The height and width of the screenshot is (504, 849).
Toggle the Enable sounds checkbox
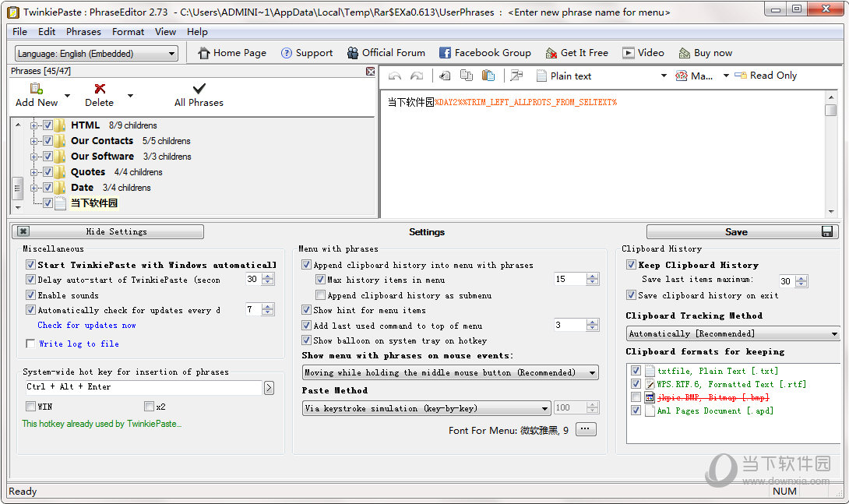[x=31, y=295]
